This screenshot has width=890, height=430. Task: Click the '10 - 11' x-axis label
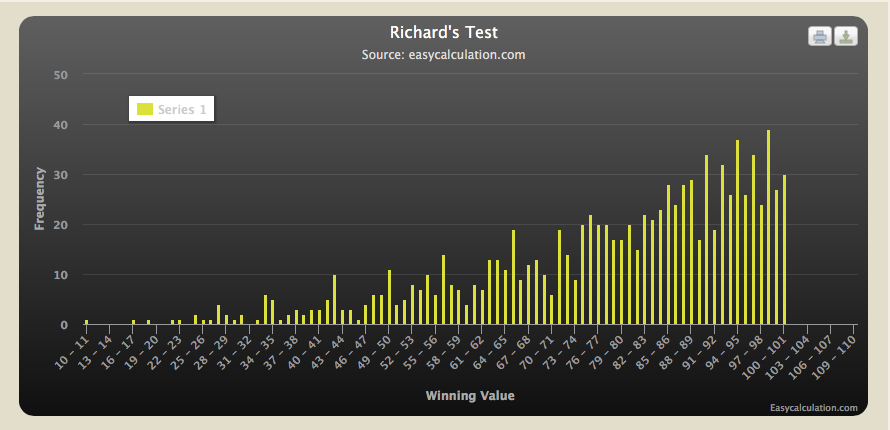[x=73, y=349]
